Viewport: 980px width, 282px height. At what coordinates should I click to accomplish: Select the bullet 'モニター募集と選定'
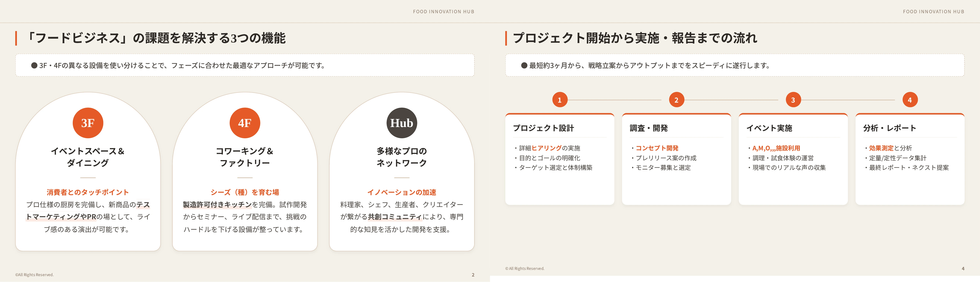[x=660, y=167]
